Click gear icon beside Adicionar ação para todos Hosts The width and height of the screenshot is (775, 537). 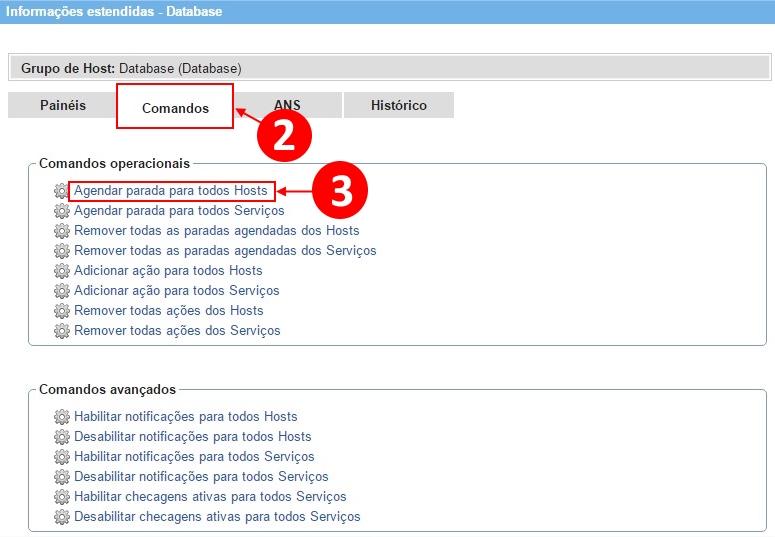(62, 271)
